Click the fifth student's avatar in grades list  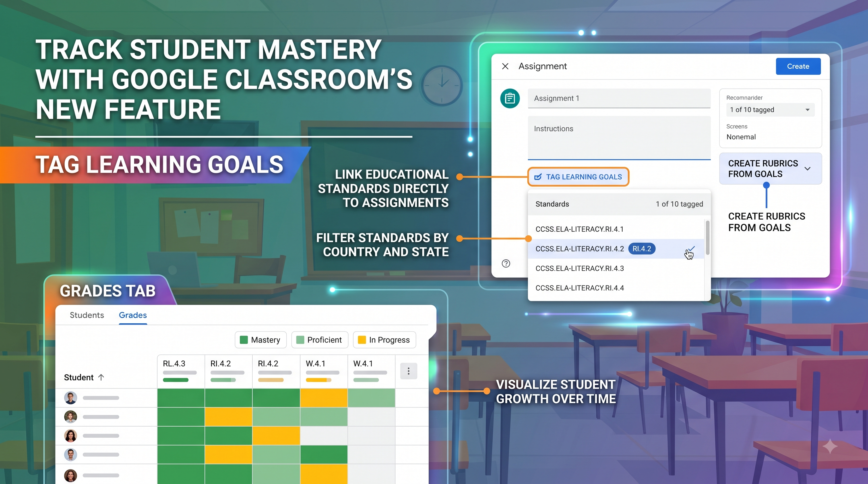(70, 475)
